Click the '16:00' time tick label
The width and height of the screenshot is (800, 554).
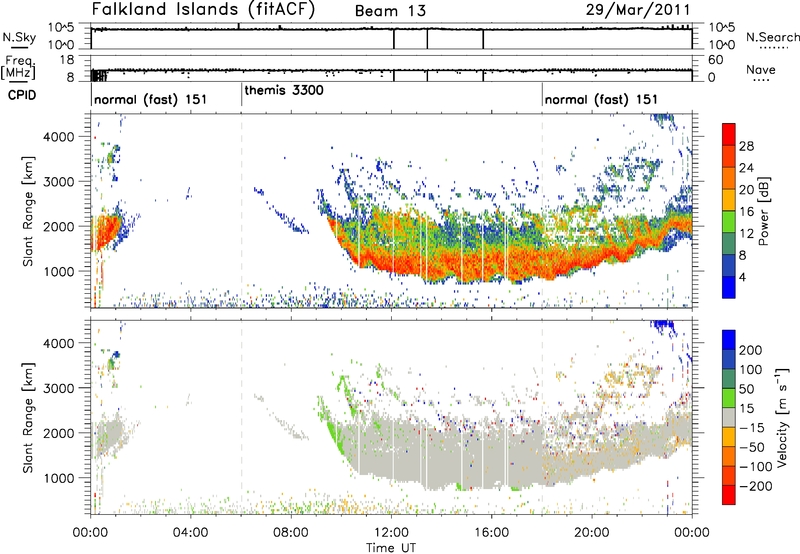pos(491,533)
